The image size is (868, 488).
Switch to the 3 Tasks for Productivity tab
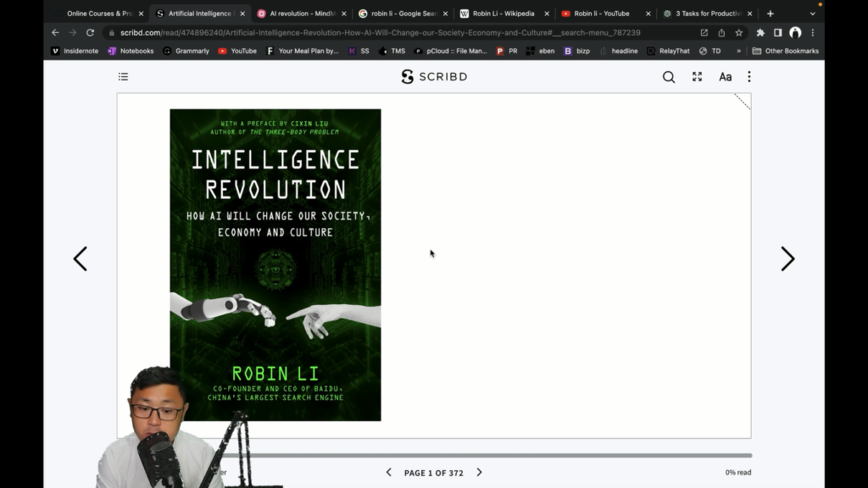point(708,14)
